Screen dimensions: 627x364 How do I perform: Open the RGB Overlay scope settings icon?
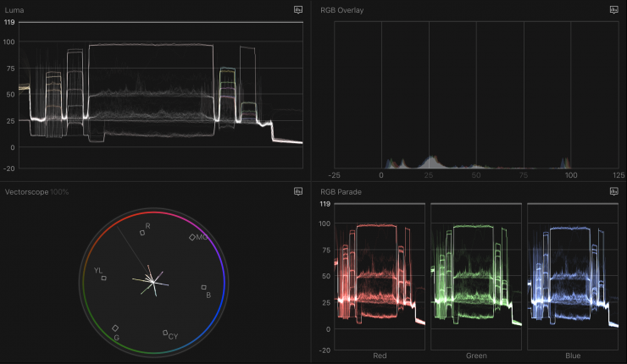(x=613, y=9)
